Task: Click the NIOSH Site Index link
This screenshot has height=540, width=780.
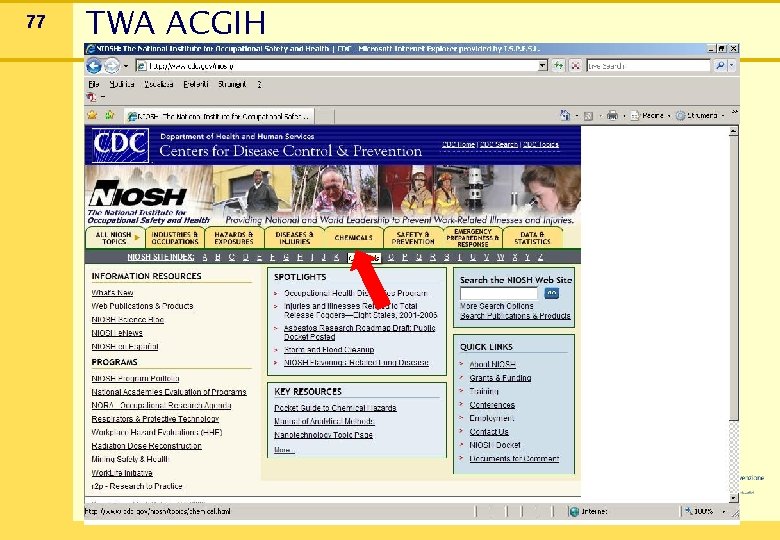Action: pos(160,257)
